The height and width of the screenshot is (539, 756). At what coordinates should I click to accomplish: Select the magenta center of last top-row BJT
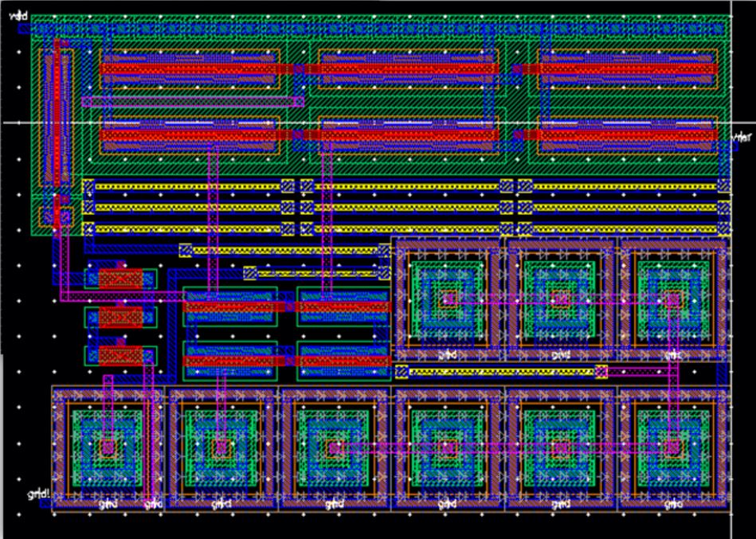pos(673,299)
